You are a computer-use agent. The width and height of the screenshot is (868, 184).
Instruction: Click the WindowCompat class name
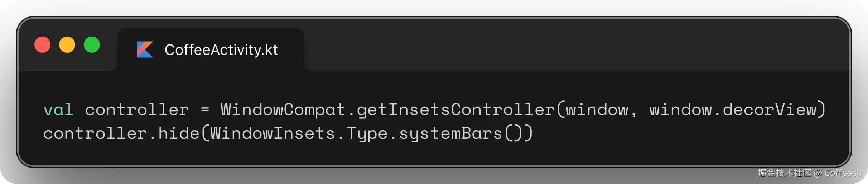[x=283, y=110]
